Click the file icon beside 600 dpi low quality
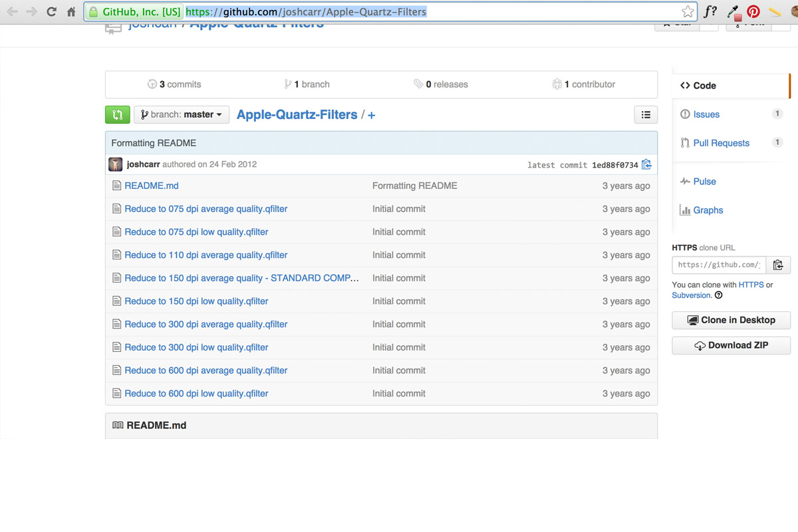This screenshot has width=798, height=532. pyautogui.click(x=117, y=394)
